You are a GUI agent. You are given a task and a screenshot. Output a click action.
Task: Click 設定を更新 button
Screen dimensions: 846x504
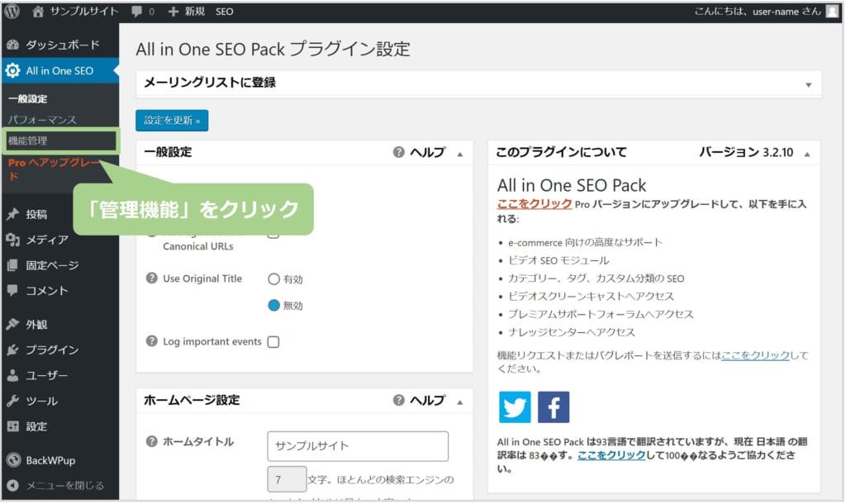click(172, 121)
